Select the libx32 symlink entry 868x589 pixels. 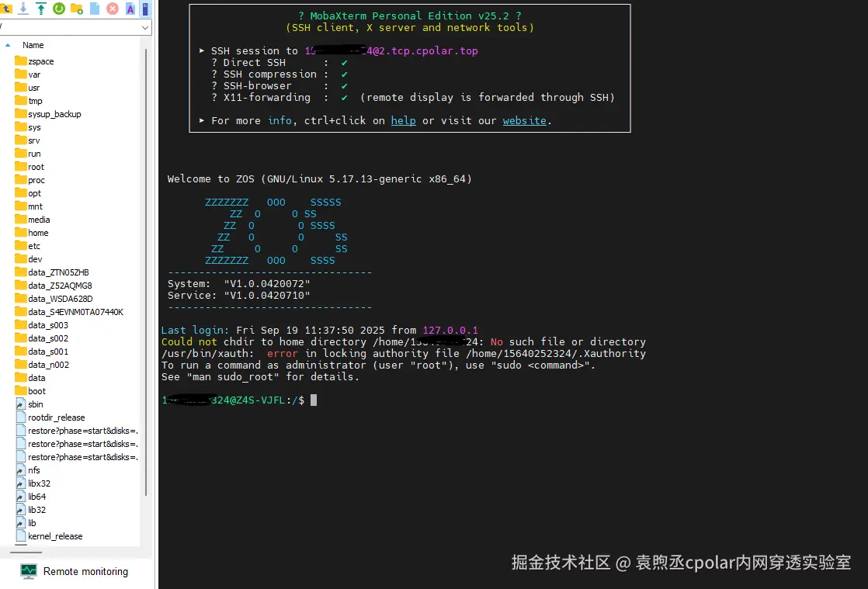tap(39, 483)
